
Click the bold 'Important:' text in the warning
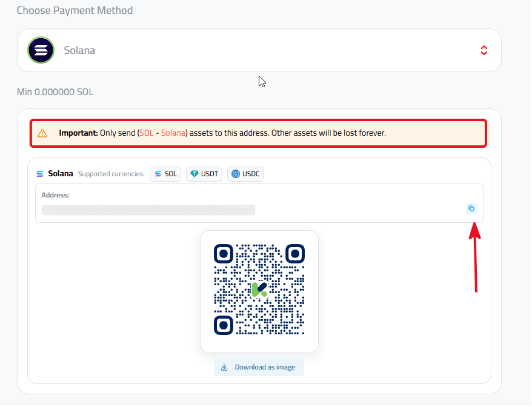(78, 133)
